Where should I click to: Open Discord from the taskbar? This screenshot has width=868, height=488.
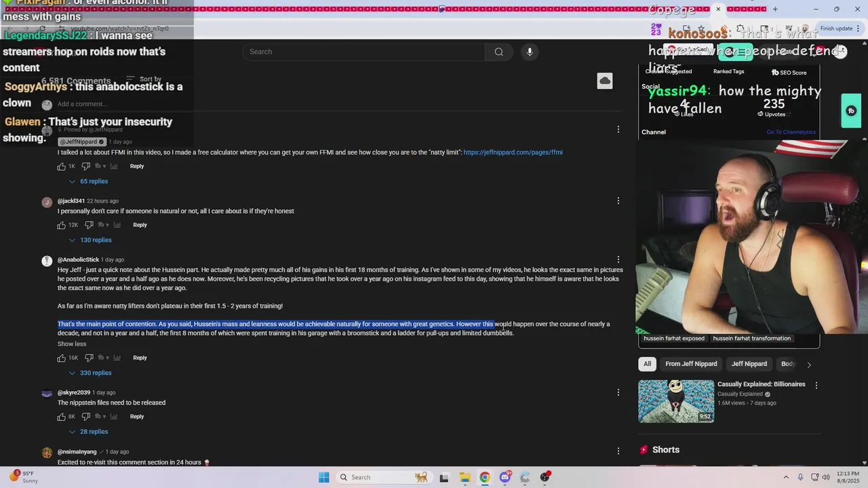[505, 477]
